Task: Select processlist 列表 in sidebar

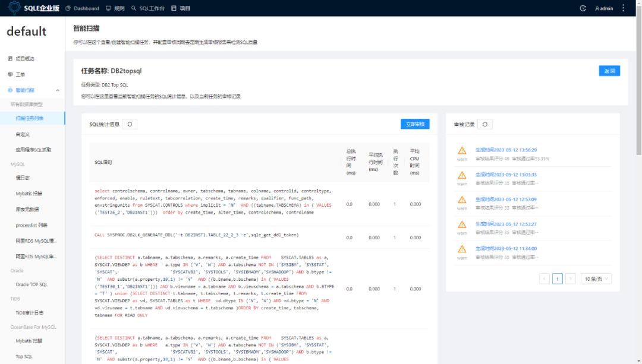Action: [32, 225]
